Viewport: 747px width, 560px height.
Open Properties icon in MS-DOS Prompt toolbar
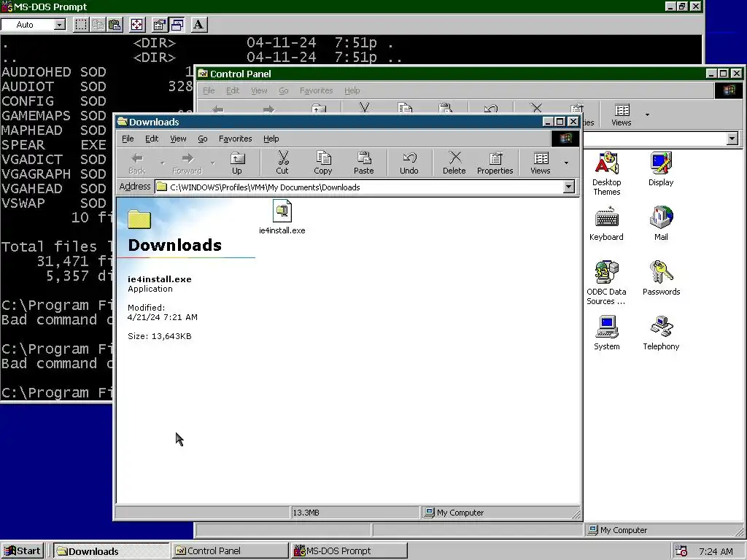(x=160, y=25)
